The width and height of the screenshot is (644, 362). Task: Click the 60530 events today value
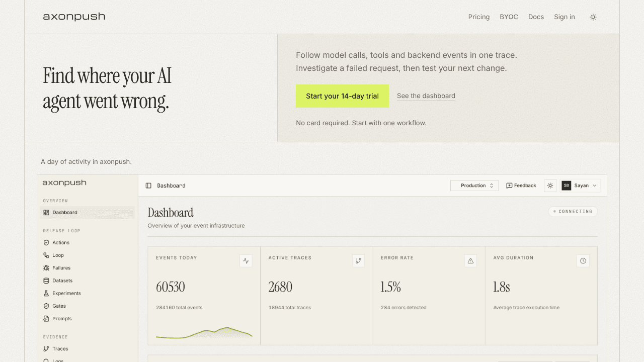point(171,287)
